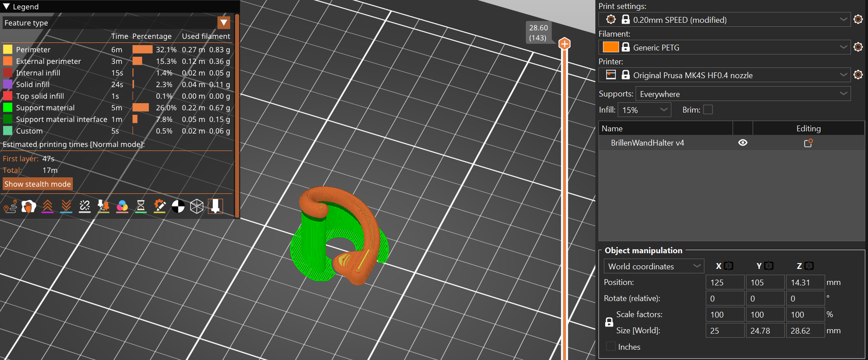The width and height of the screenshot is (868, 360).
Task: Open 0.20mm SPEED print settings dropdown
Action: pyautogui.click(x=725, y=19)
